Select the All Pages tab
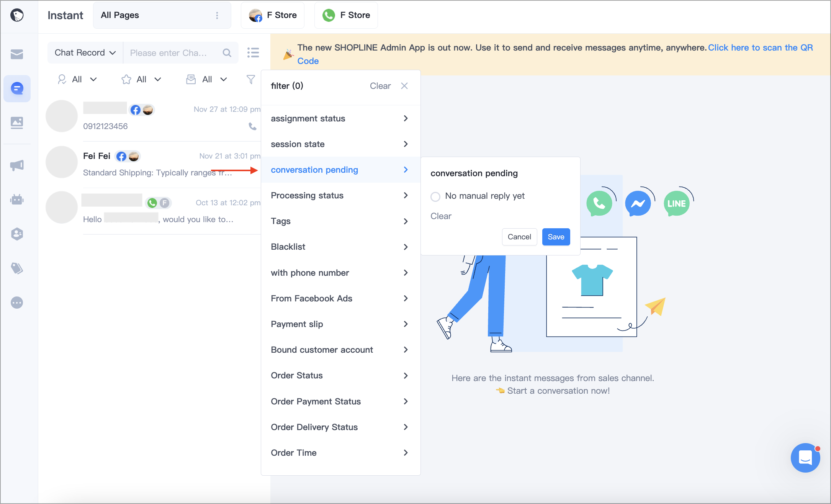Viewport: 831px width, 504px height. tap(162, 15)
